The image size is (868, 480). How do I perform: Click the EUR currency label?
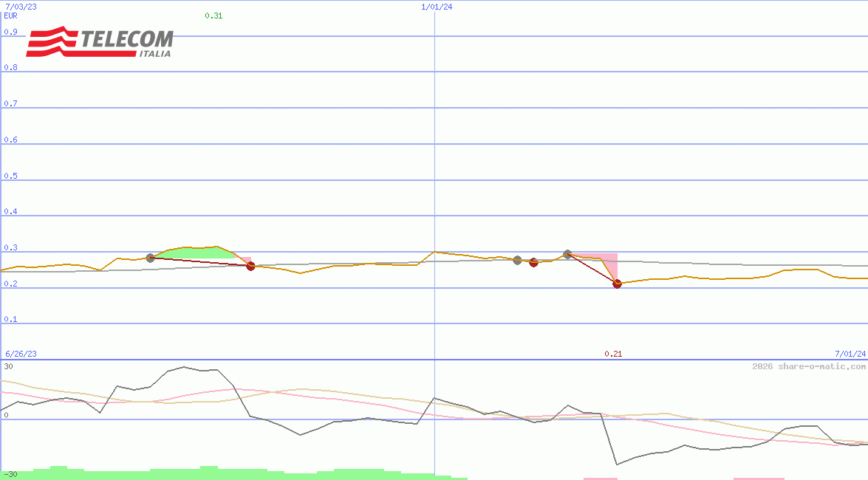tap(10, 16)
